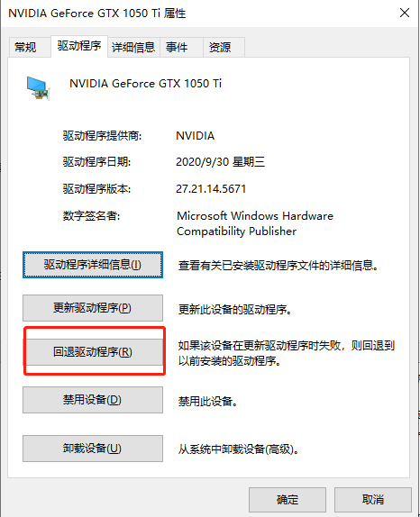The image size is (420, 517).
Task: Open 驱动程序详细信息 button
Action: (x=93, y=265)
